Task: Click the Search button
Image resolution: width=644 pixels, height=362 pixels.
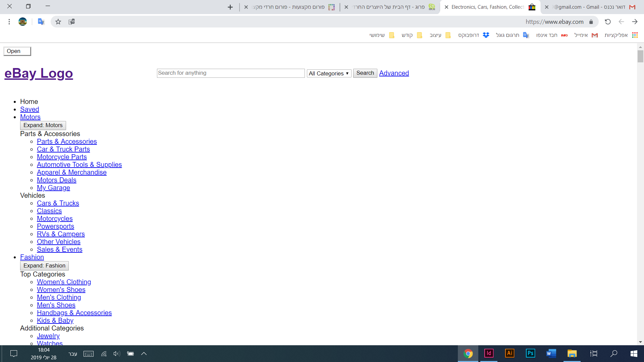Action: 365,73
